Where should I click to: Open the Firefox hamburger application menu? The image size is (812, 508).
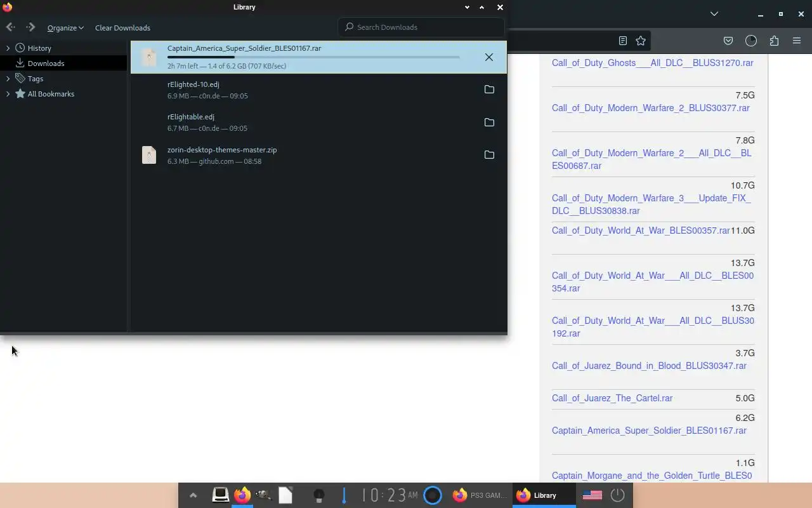click(797, 41)
